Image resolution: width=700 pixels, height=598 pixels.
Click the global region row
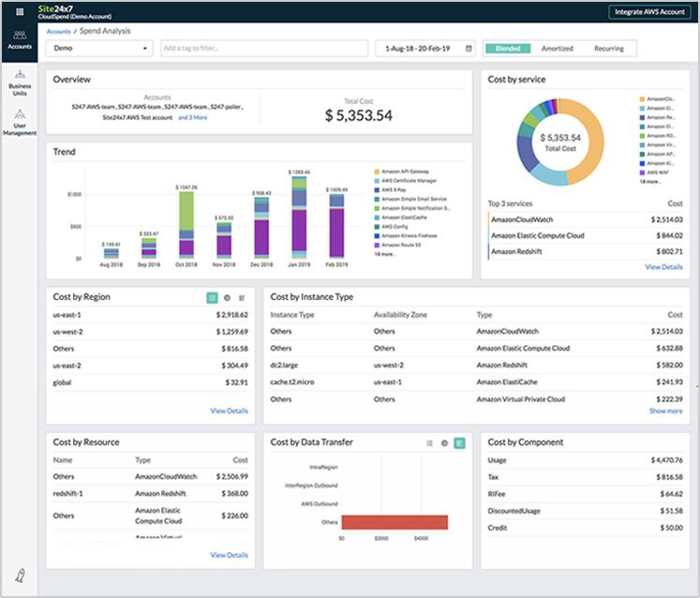pyautogui.click(x=151, y=382)
